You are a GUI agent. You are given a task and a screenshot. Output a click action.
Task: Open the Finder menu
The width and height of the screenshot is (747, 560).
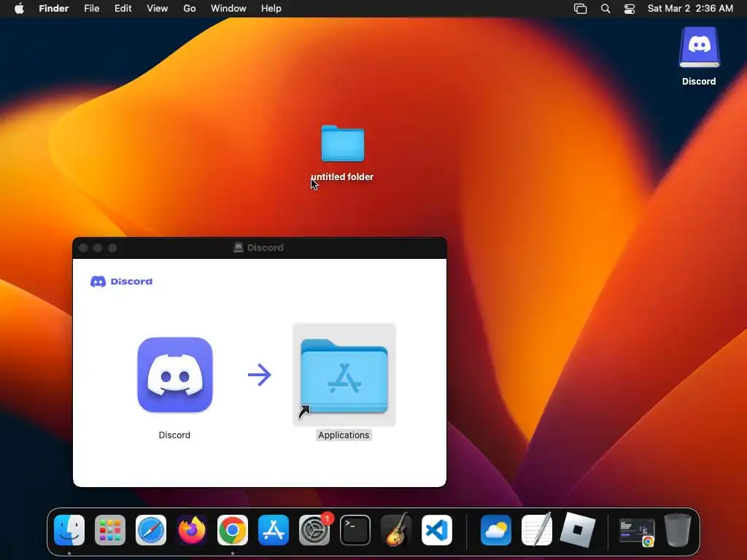(x=54, y=9)
